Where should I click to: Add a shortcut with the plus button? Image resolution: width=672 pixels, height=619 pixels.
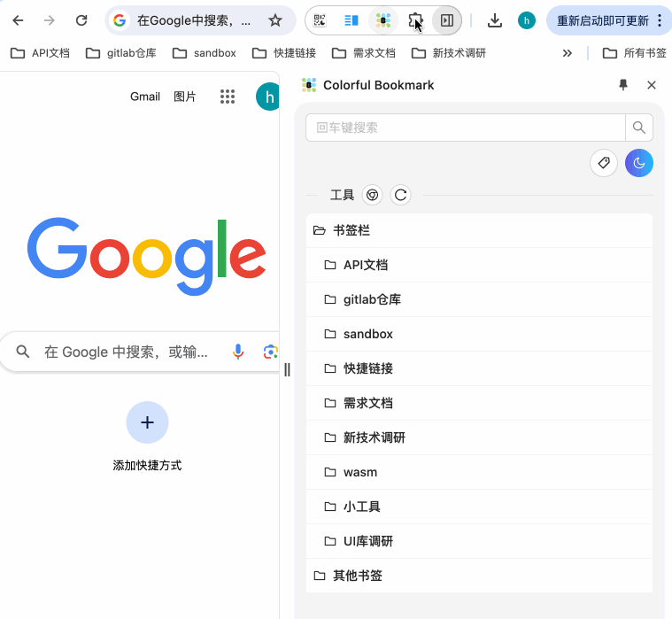pyautogui.click(x=148, y=422)
